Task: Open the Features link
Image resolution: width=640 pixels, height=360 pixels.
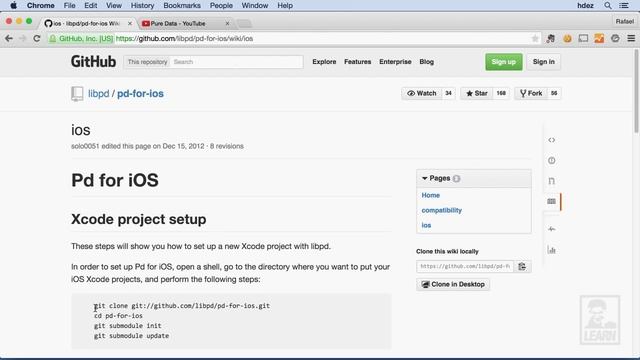Action: pos(358,62)
